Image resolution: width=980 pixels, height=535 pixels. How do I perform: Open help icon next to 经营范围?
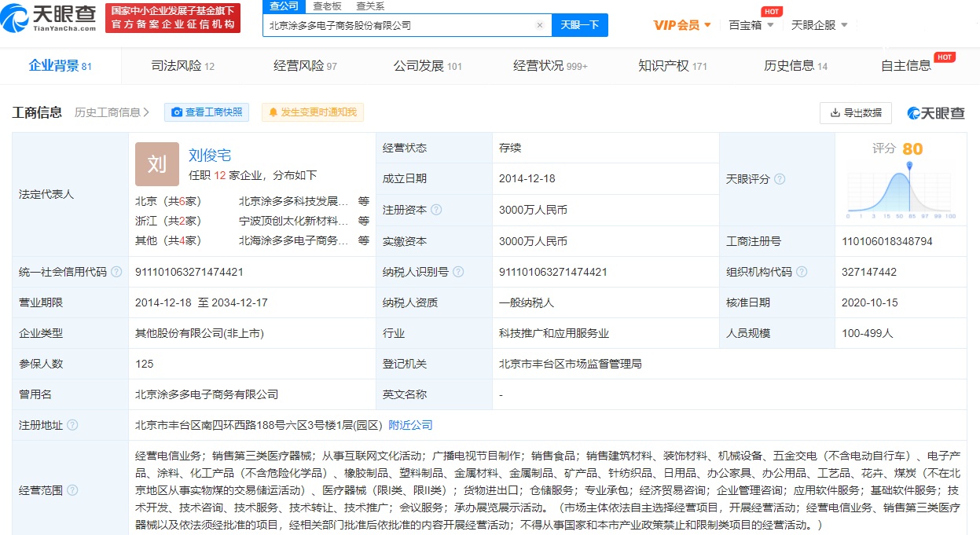coord(72,490)
